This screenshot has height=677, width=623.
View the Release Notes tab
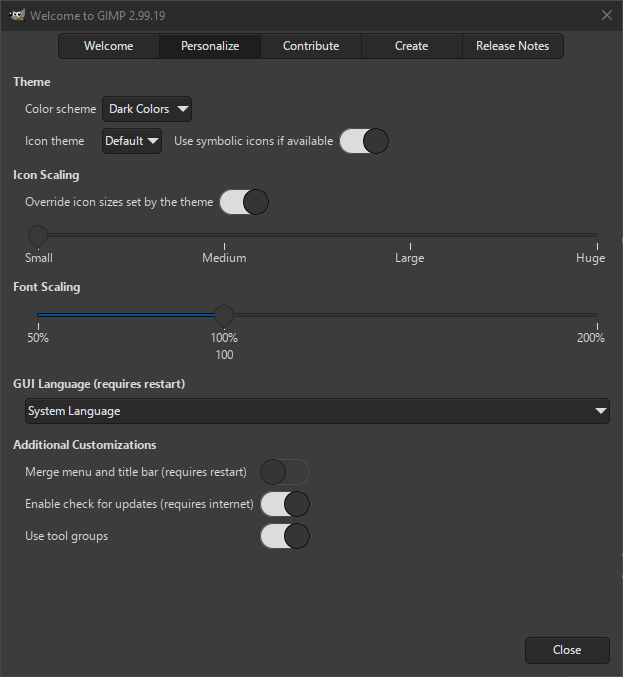(512, 46)
